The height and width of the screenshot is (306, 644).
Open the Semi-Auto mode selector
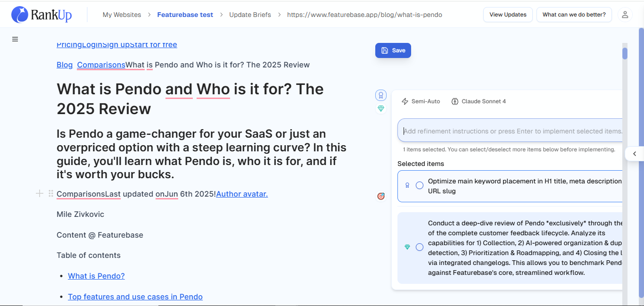(421, 101)
